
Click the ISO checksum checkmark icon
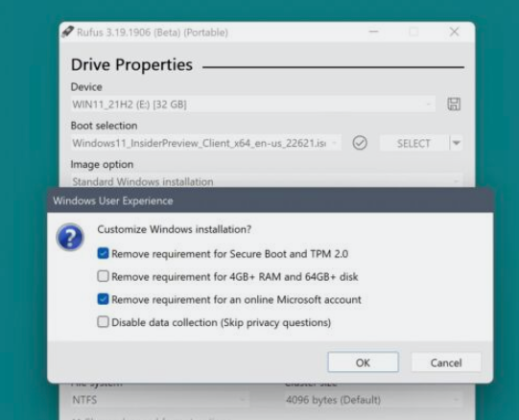tap(360, 143)
